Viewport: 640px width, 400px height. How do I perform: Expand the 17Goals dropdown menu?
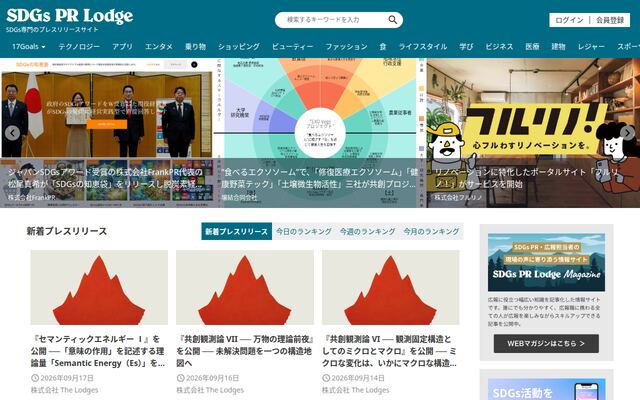pos(29,47)
